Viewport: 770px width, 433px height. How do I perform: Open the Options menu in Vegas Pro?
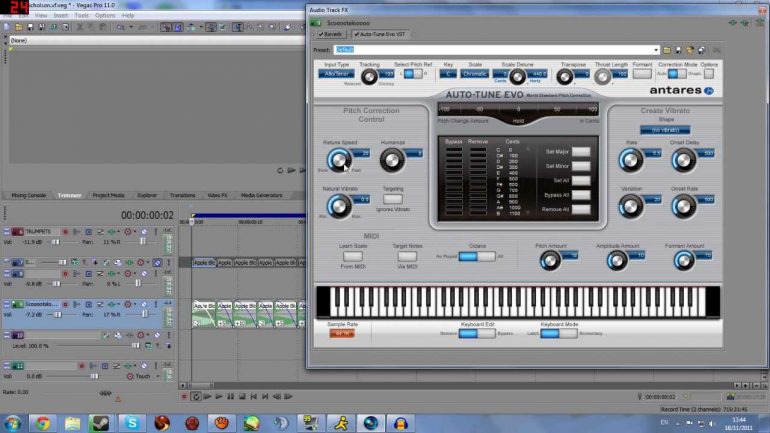[105, 15]
